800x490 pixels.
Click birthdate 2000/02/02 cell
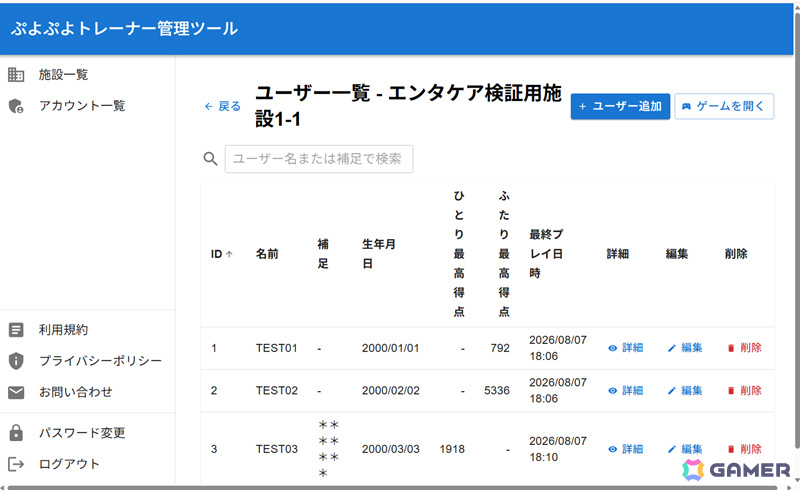pos(390,391)
